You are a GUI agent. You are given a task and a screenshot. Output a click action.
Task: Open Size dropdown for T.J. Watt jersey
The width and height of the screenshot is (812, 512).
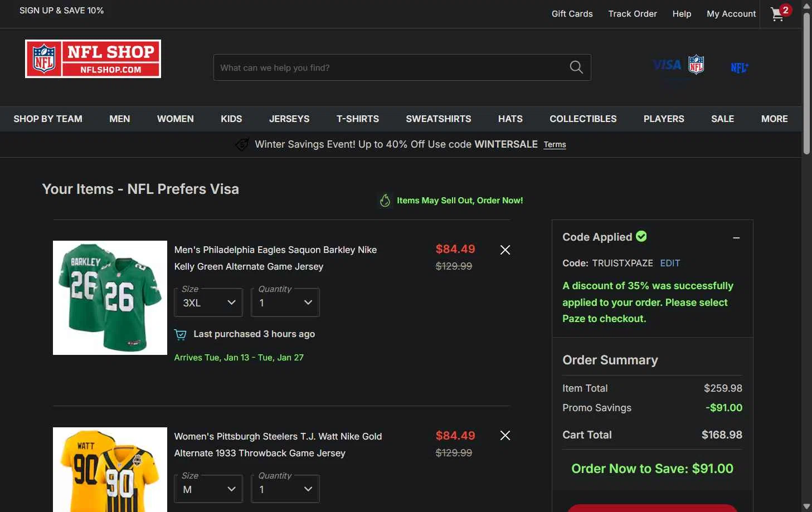pos(208,489)
